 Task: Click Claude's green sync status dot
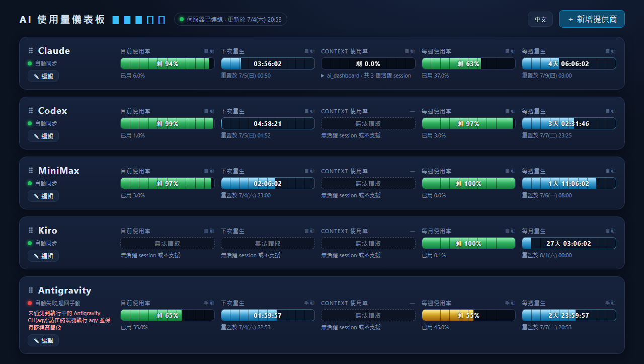pos(30,63)
